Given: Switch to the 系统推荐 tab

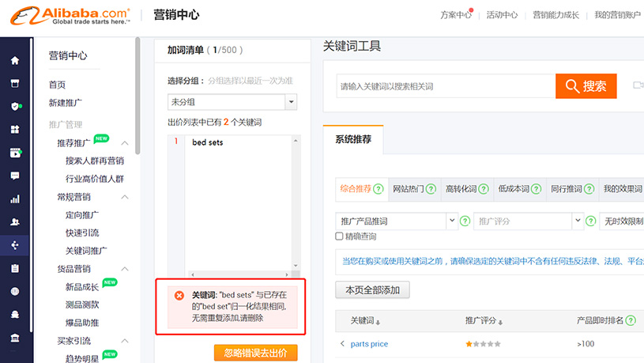Looking at the screenshot, I should [x=353, y=140].
